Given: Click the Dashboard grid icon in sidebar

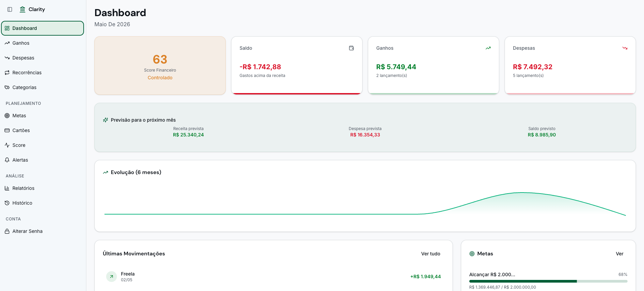Looking at the screenshot, I should pos(7,28).
